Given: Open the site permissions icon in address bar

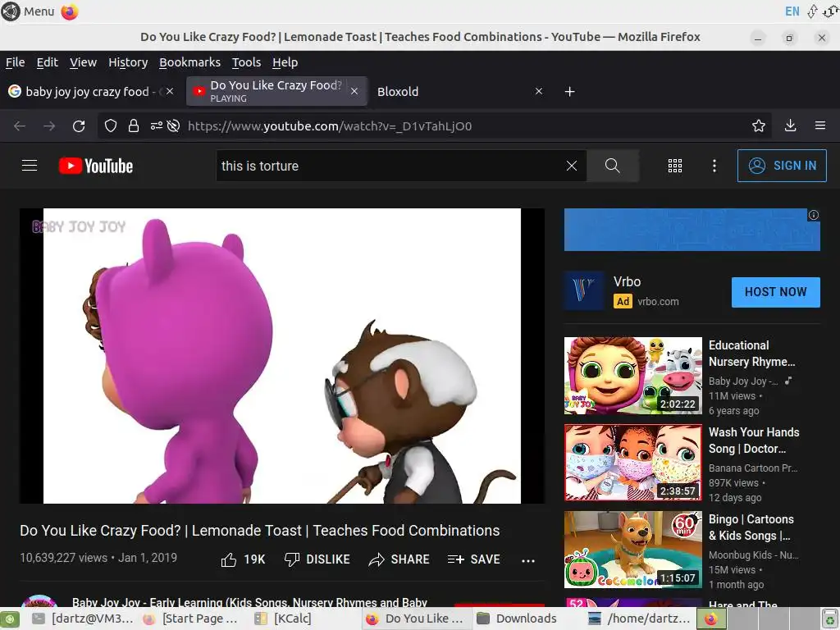Looking at the screenshot, I should pyautogui.click(x=157, y=126).
